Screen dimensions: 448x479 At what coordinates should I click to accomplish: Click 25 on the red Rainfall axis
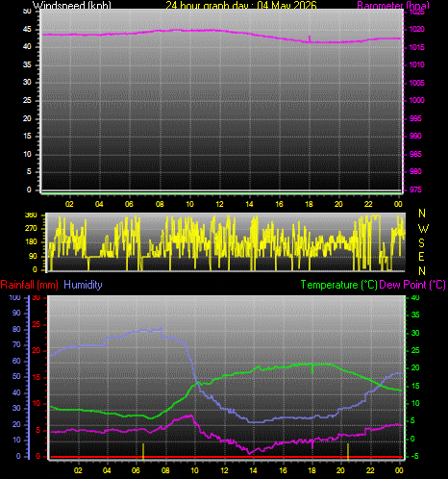coord(37,324)
